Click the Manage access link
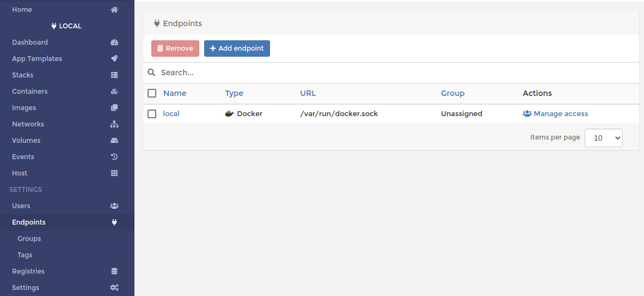 point(555,114)
